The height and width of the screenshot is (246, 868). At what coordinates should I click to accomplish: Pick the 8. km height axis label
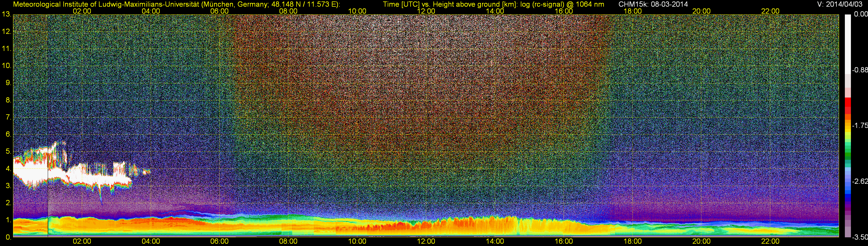(9, 100)
